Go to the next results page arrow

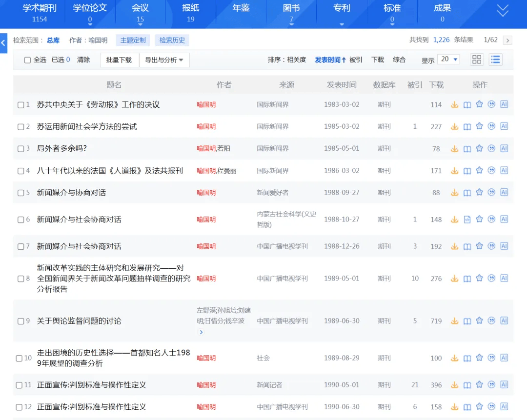(507, 40)
